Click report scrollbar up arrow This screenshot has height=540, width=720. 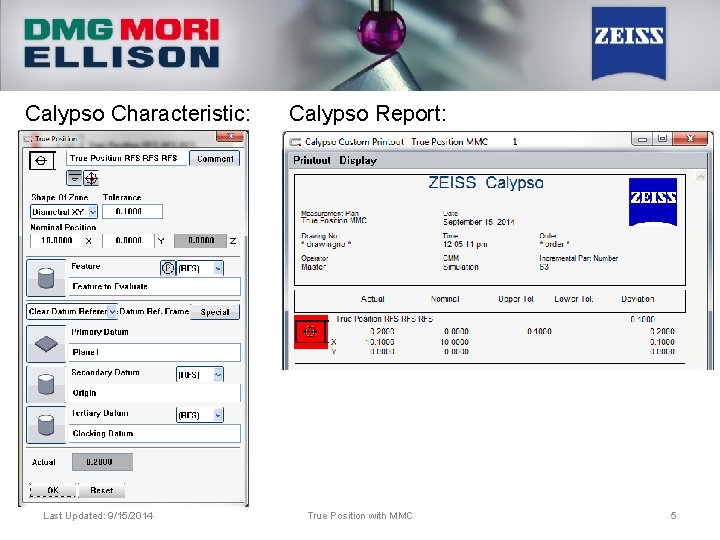click(x=700, y=176)
